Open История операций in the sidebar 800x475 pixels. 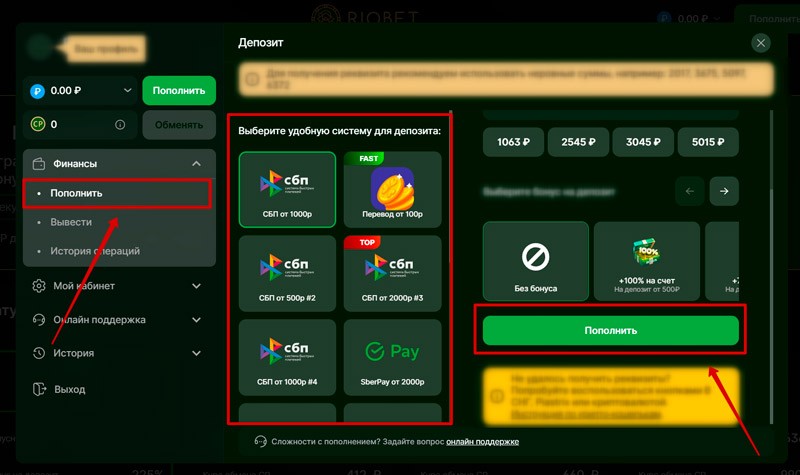click(x=95, y=251)
